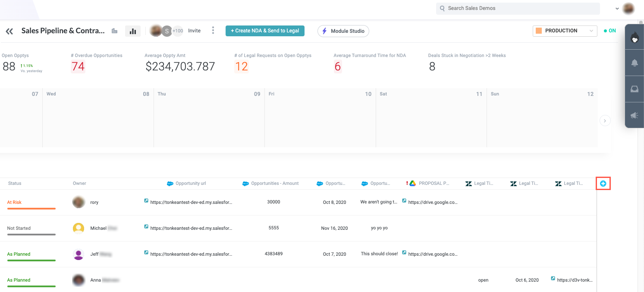Open the notifications bell in sidebar

[635, 63]
